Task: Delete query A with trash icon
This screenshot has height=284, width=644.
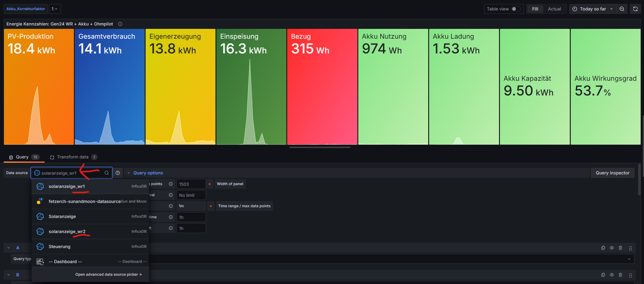Action: tap(620, 248)
